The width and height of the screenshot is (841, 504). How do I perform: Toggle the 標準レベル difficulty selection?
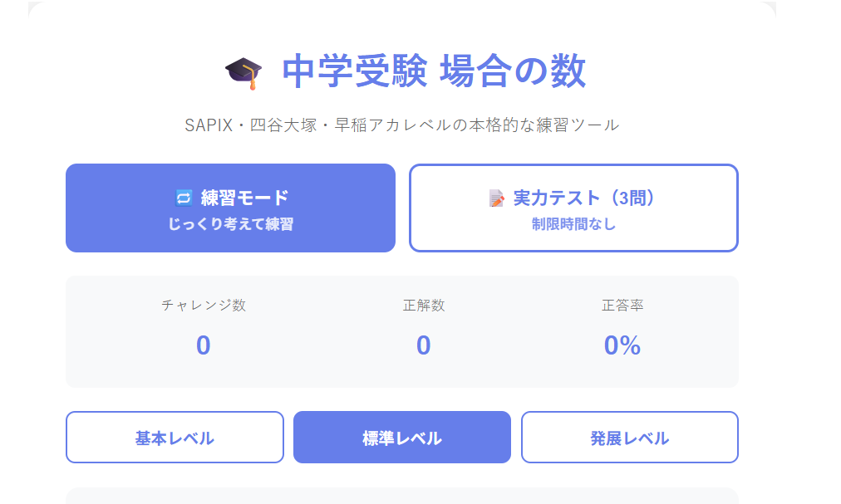(401, 437)
